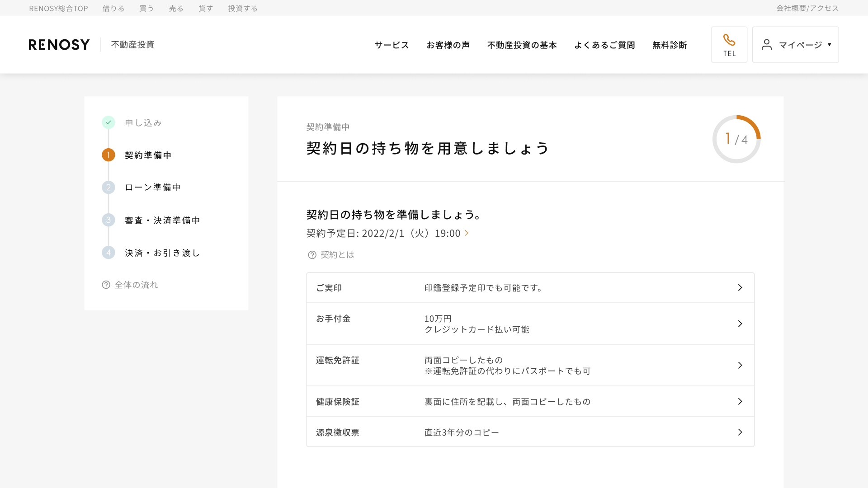868x488 pixels.
Task: Click the RENOSY logo
Action: [59, 44]
